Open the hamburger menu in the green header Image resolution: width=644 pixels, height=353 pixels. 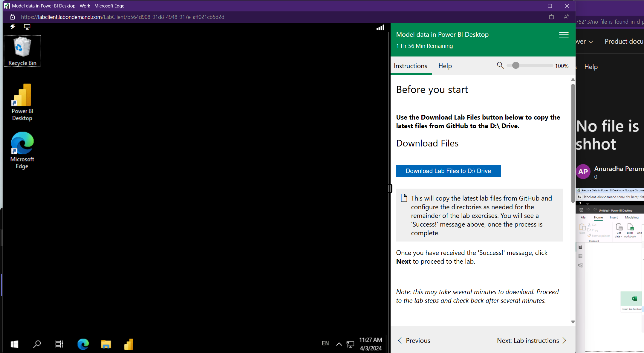tap(563, 35)
